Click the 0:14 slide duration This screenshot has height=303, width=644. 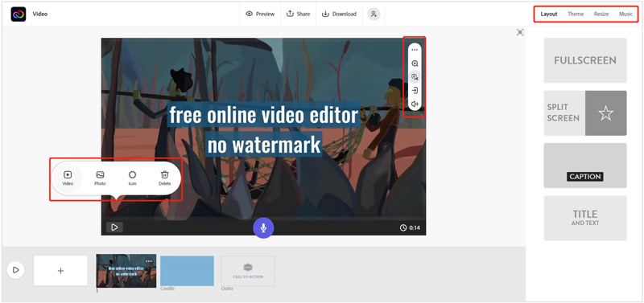(x=410, y=228)
